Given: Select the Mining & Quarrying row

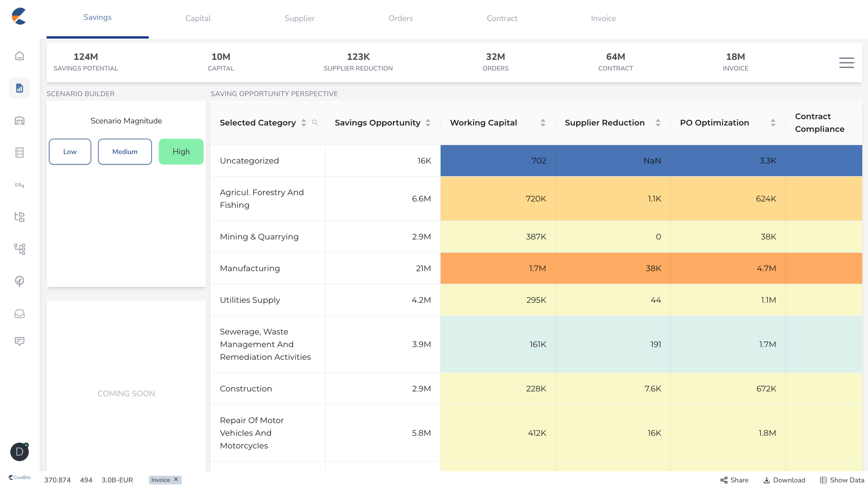Looking at the screenshot, I should point(536,237).
